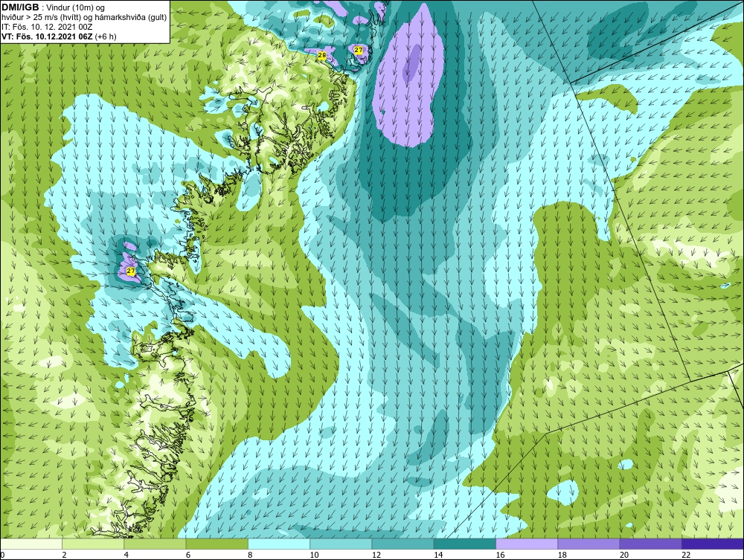Pick the dark teal 14–16 m/s legend swatch
Screen dimensions: 744x560
[x=464, y=544]
